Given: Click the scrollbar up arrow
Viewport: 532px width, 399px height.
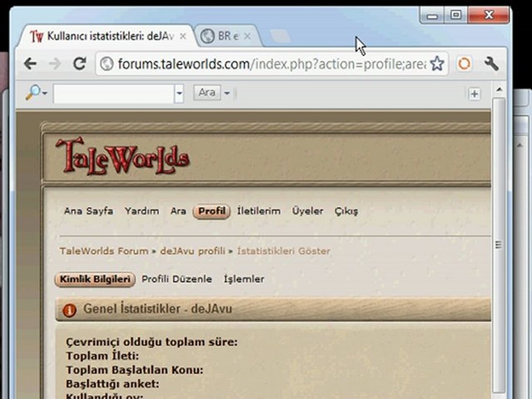Looking at the screenshot, I should (x=499, y=90).
